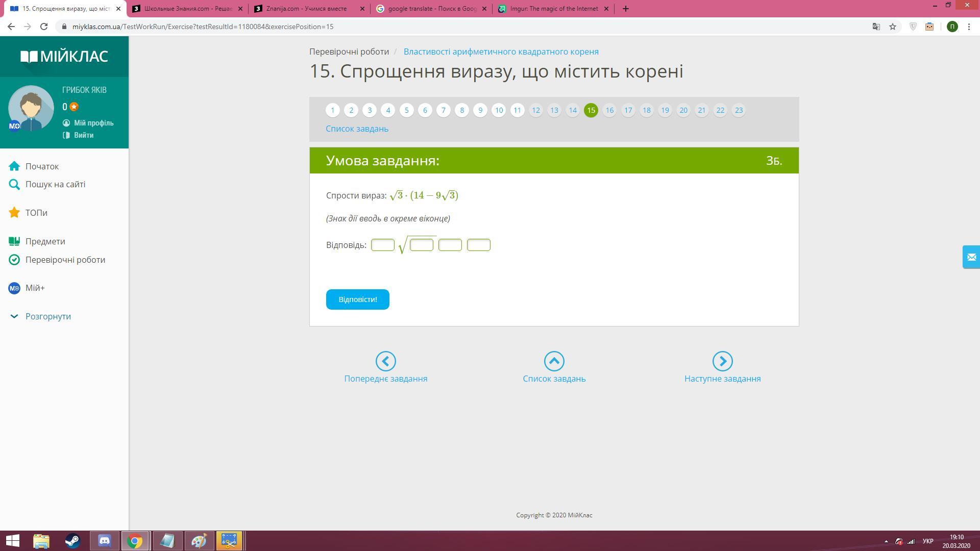The image size is (980, 551).
Task: Bookmark page with star icon
Action: 893,27
